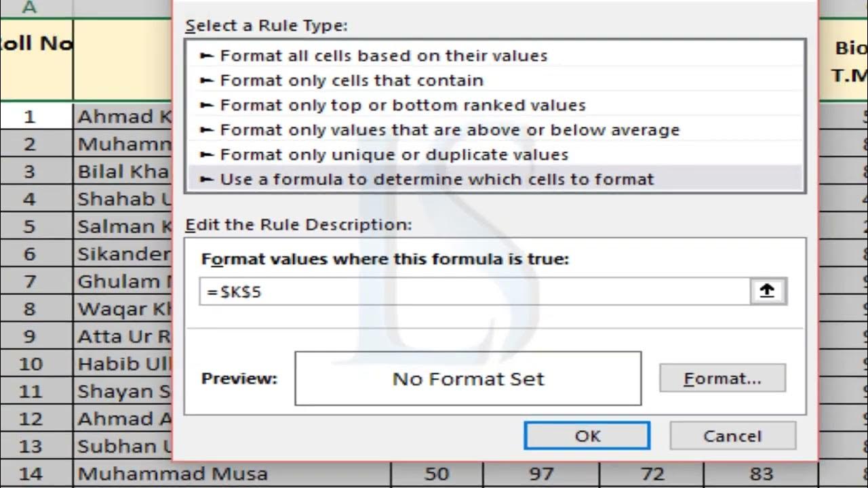Pick 'Format only values above or below average'
This screenshot has height=488, width=868.
point(449,130)
